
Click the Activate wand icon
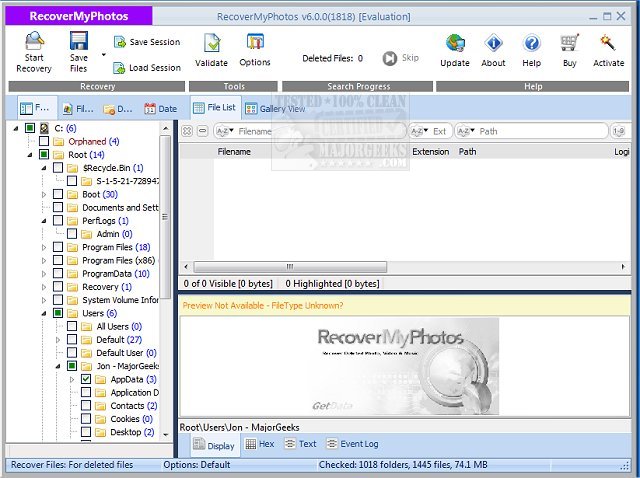608,42
